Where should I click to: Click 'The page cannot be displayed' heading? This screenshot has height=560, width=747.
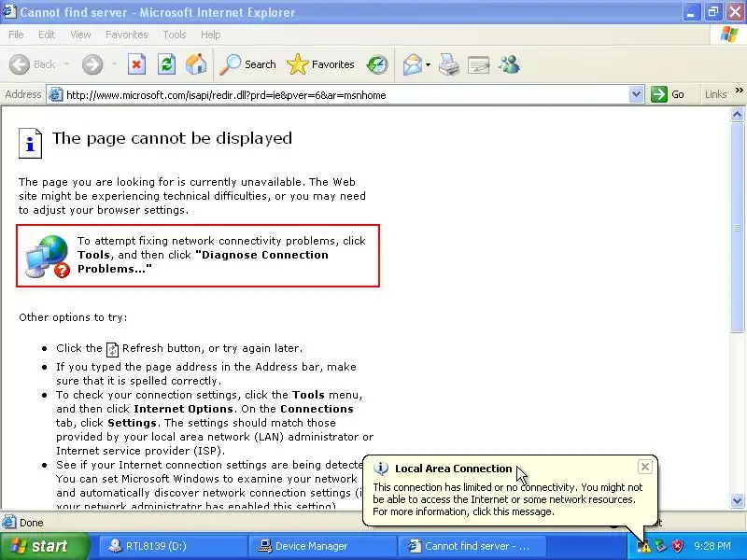(172, 138)
